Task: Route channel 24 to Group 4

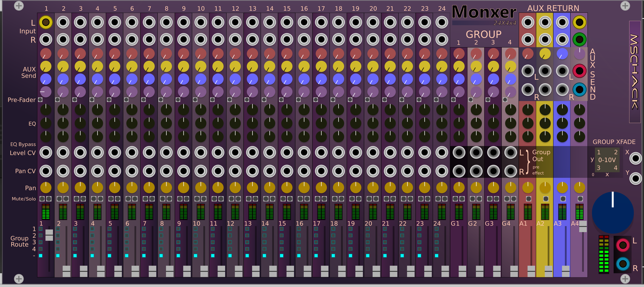Action: (x=437, y=249)
